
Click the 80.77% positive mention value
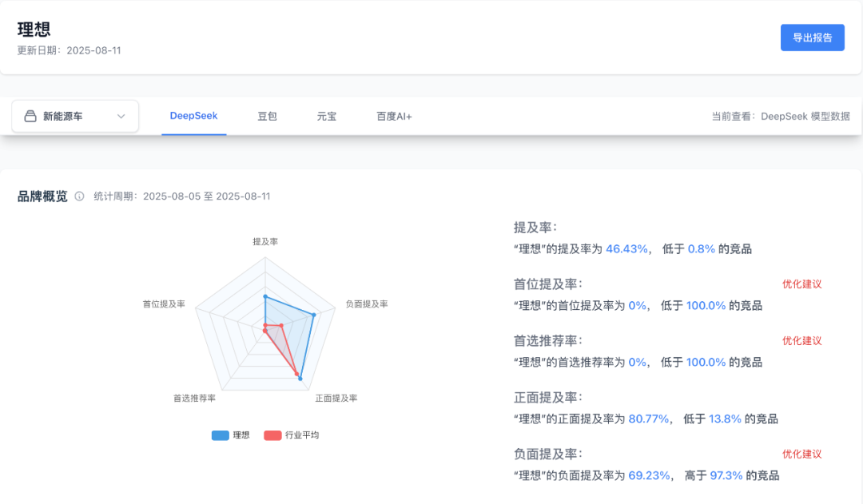tap(648, 419)
